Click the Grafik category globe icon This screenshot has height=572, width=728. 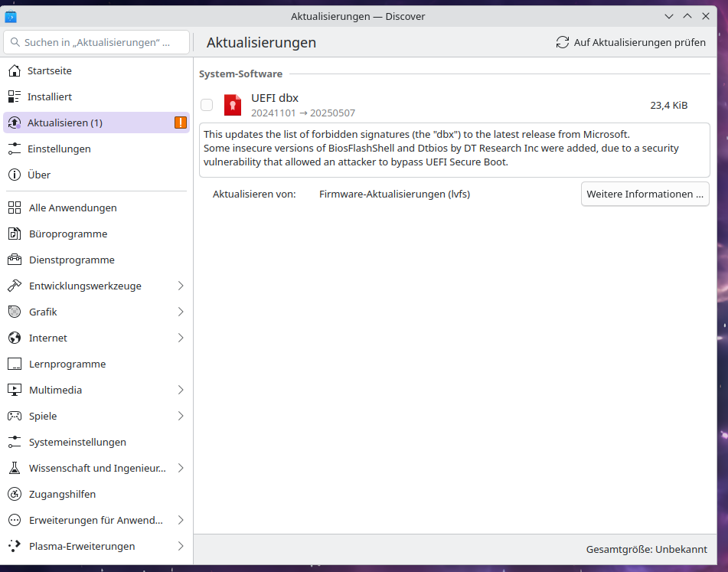click(x=15, y=312)
